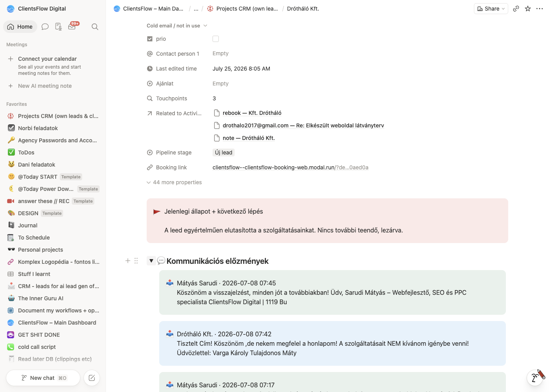
Task: Open rebook — Kft. Drótháló related page
Action: (252, 113)
